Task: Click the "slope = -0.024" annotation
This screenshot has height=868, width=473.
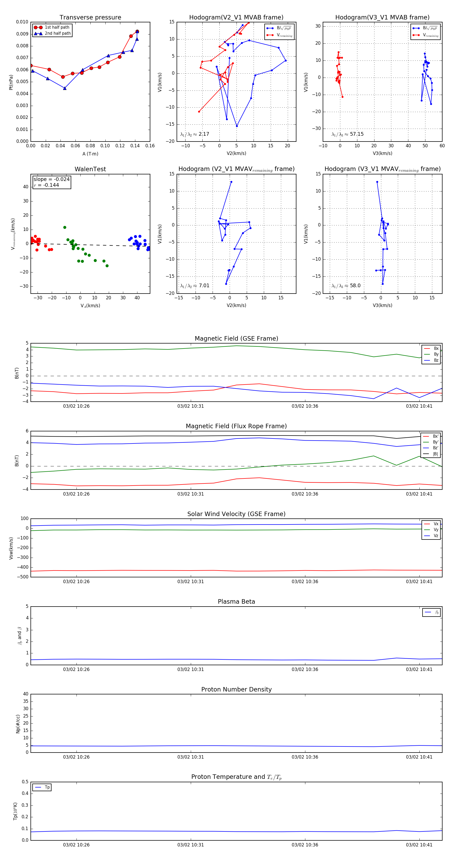Action: [x=52, y=179]
